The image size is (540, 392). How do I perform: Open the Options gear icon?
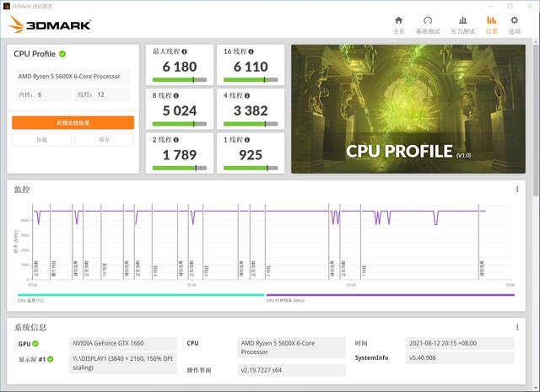514,20
